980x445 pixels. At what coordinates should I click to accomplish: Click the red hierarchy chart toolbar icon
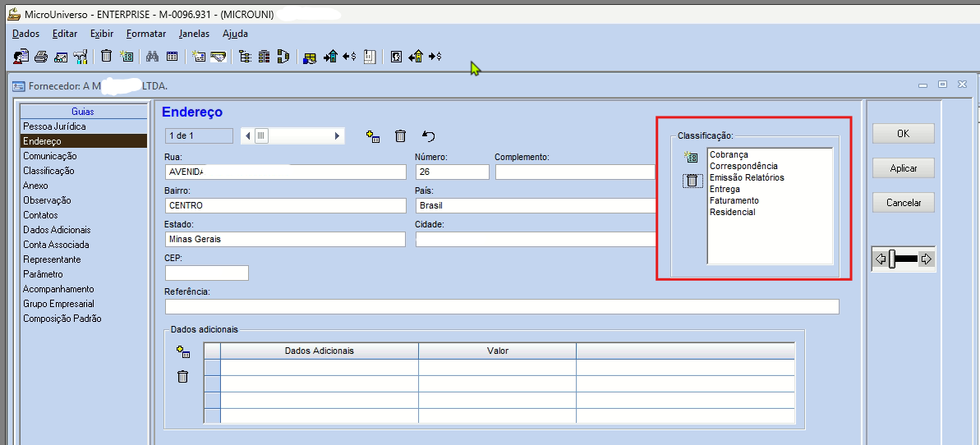264,57
